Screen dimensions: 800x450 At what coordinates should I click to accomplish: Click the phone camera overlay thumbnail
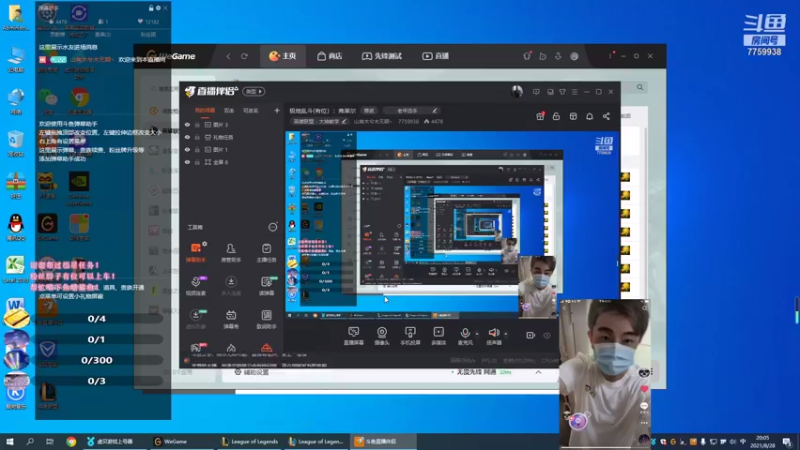605,373
